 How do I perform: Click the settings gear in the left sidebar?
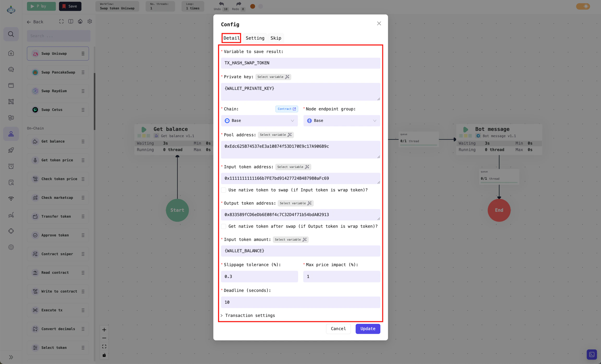tap(11, 247)
